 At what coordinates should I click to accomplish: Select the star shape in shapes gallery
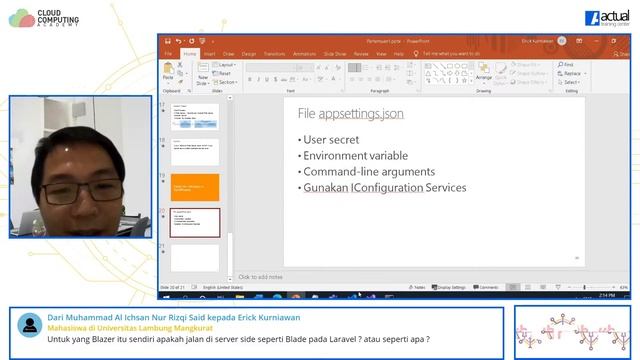pos(464,81)
